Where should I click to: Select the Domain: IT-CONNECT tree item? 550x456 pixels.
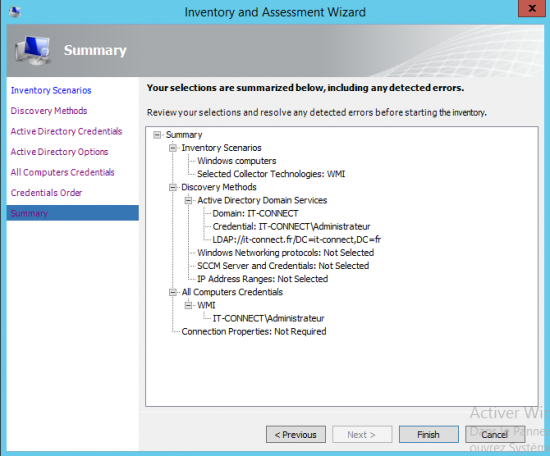(255, 214)
